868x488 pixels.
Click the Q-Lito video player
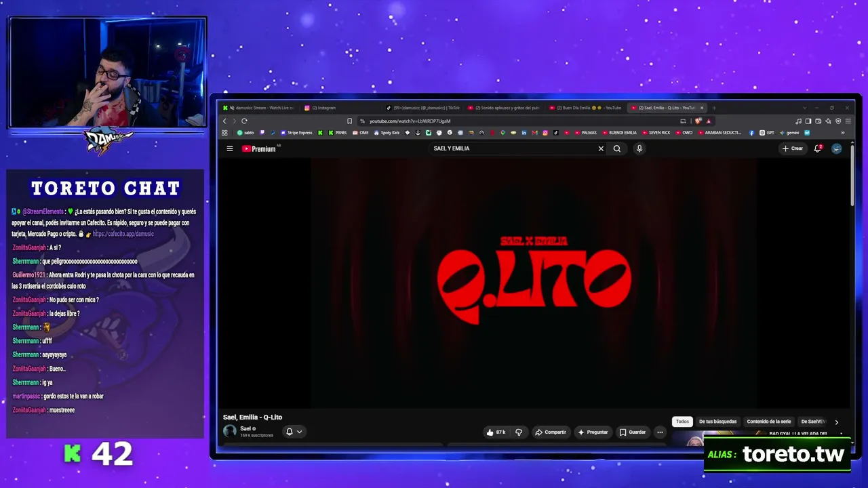coord(534,283)
